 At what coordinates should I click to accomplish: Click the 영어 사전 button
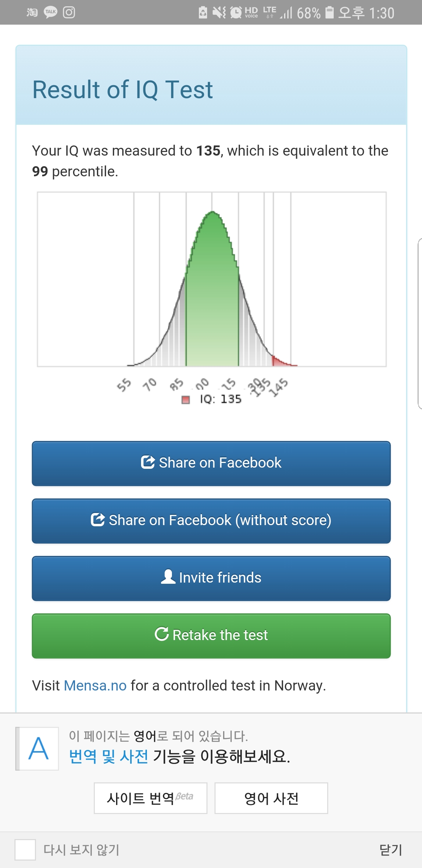pyautogui.click(x=271, y=798)
